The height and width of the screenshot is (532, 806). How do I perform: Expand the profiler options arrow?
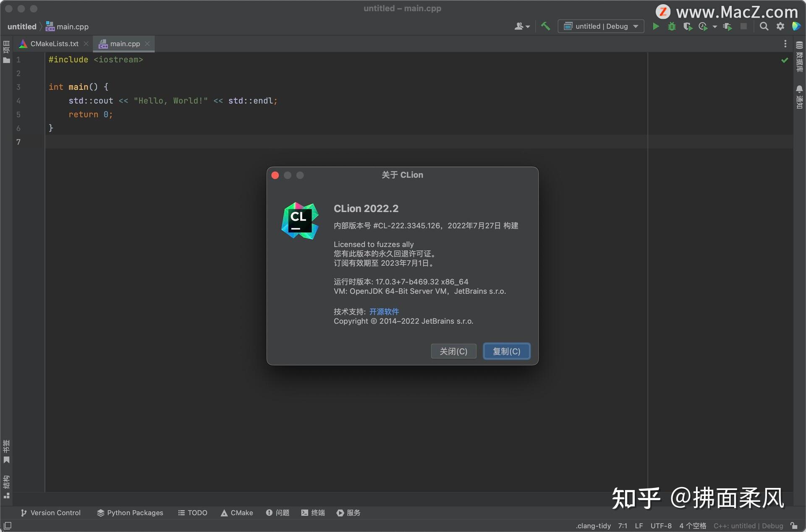(x=714, y=27)
